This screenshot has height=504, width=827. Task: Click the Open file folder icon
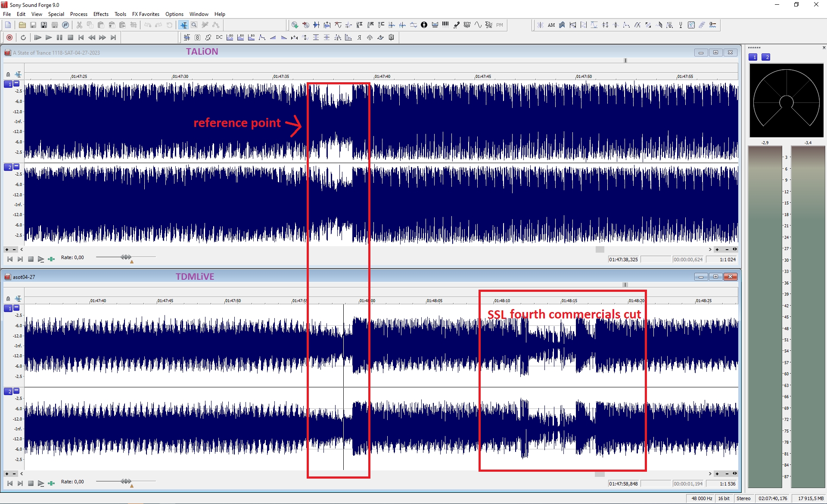pyautogui.click(x=22, y=25)
